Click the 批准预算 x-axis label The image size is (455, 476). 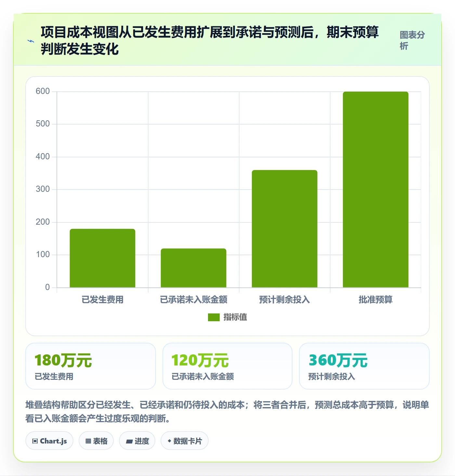click(x=375, y=299)
